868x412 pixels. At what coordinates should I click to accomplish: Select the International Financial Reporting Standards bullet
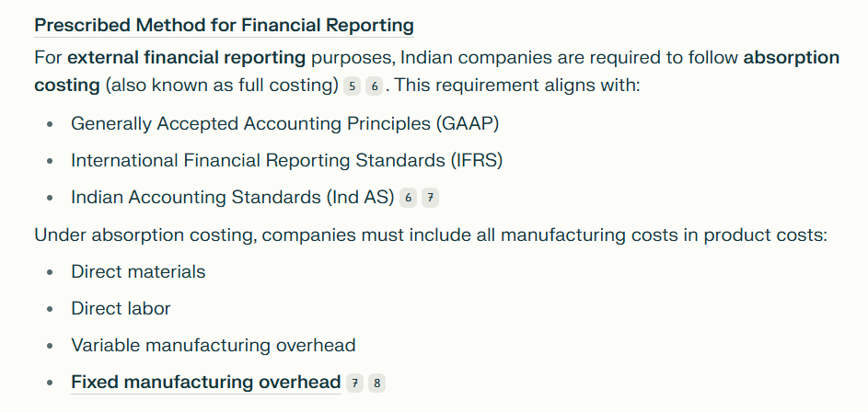(287, 160)
